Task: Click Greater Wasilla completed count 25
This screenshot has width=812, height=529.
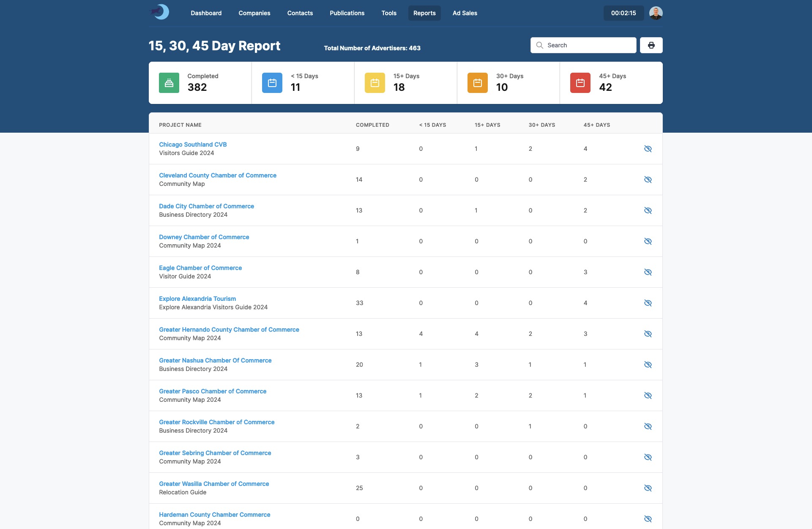Action: pos(359,488)
